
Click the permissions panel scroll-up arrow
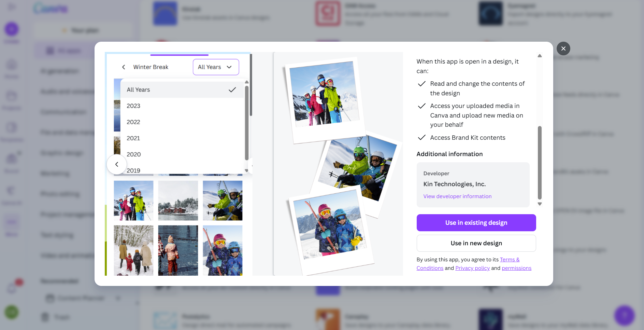540,56
